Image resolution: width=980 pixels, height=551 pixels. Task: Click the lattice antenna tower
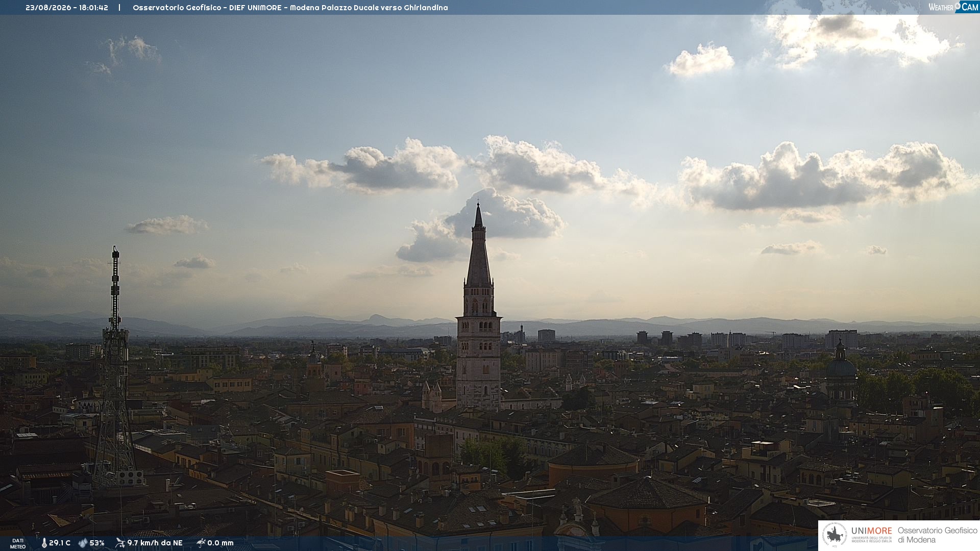click(x=115, y=367)
